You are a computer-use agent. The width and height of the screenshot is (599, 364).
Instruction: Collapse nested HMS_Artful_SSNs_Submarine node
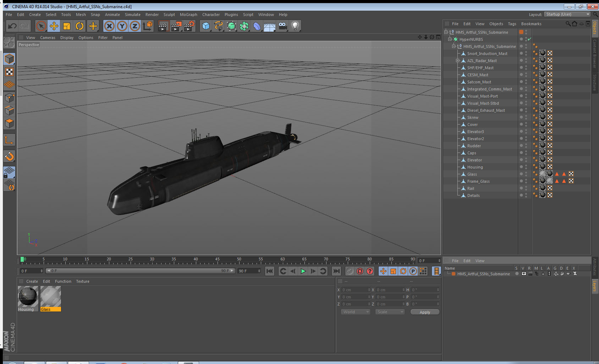point(454,46)
